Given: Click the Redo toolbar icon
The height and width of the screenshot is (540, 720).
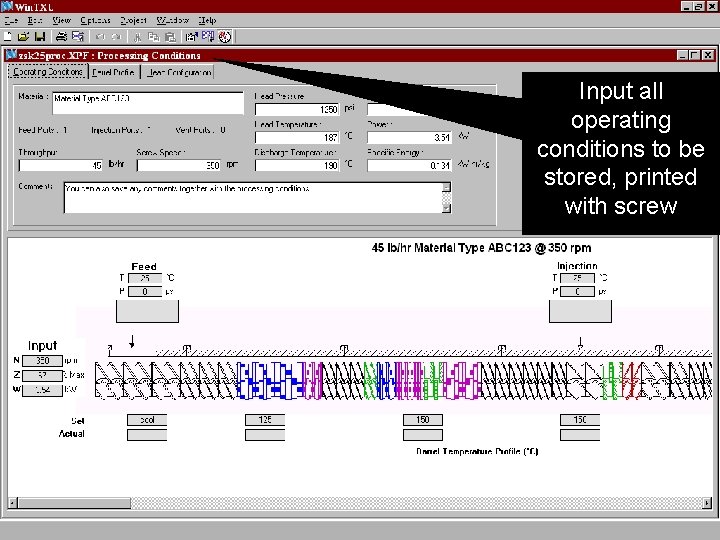Looking at the screenshot, I should pos(117,37).
